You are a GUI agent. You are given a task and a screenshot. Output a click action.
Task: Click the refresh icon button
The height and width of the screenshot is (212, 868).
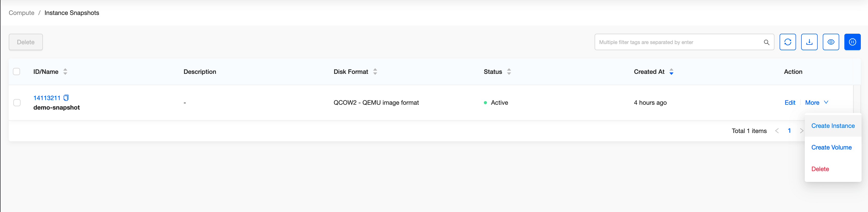point(788,42)
